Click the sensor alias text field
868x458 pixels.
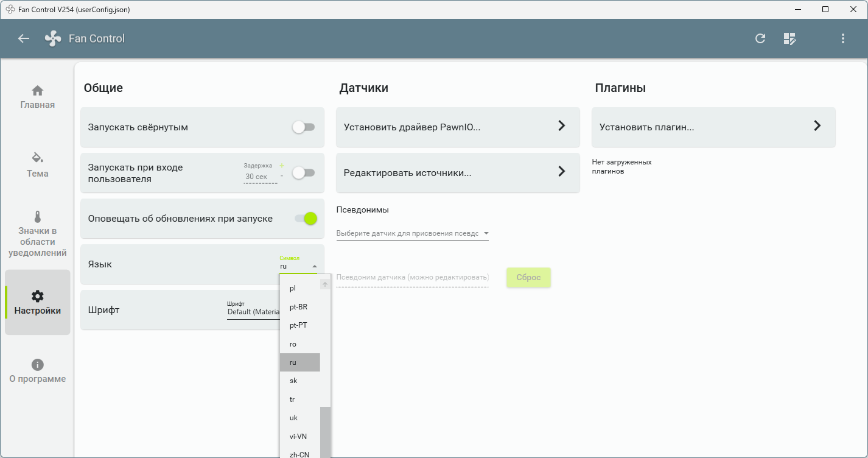point(413,278)
